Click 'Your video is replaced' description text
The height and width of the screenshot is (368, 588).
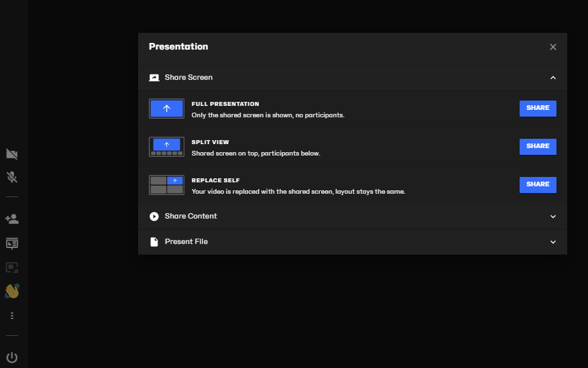click(298, 192)
